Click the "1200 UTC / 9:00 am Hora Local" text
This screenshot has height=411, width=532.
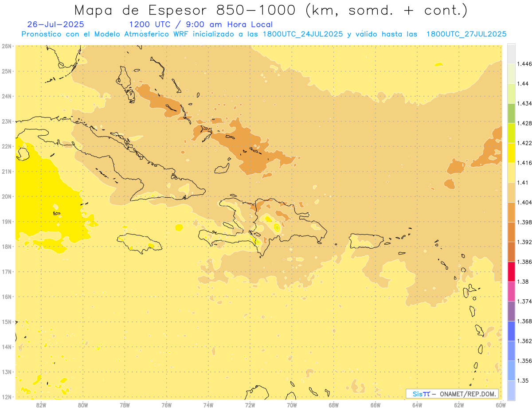[x=201, y=24]
